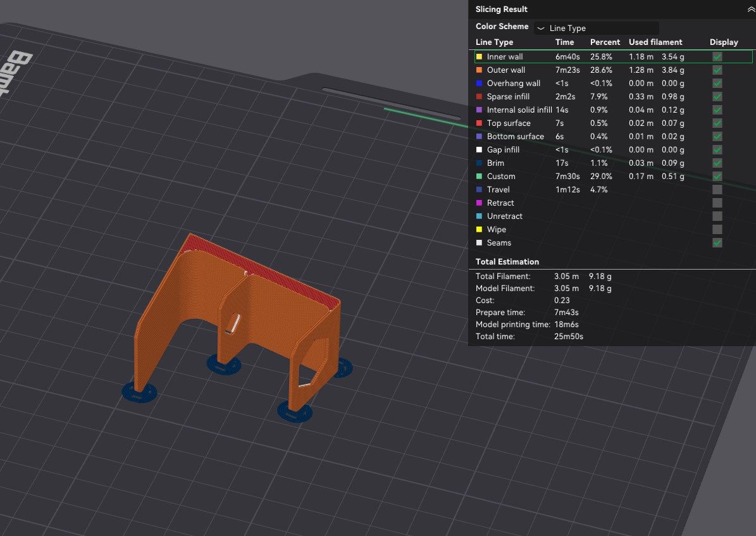Click the Top surface red swatch
Image resolution: width=756 pixels, height=536 pixels.
pyautogui.click(x=480, y=123)
